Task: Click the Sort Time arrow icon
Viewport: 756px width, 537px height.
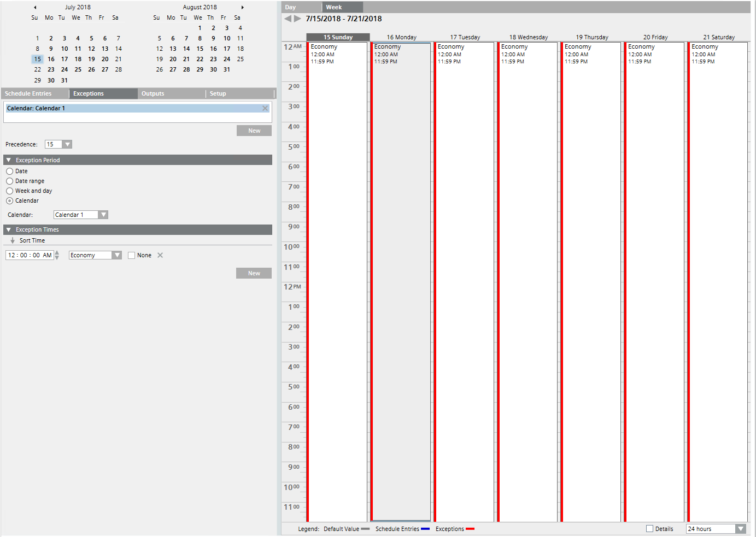Action: tap(13, 240)
